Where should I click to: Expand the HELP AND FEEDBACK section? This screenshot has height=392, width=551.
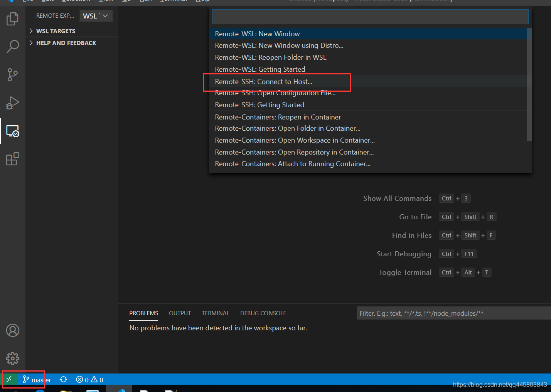pyautogui.click(x=72, y=43)
